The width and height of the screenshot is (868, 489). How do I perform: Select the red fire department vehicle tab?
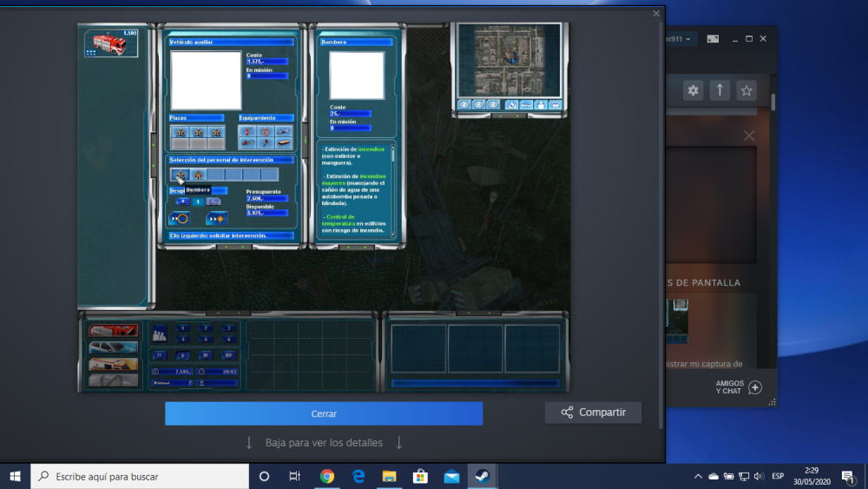click(x=113, y=331)
